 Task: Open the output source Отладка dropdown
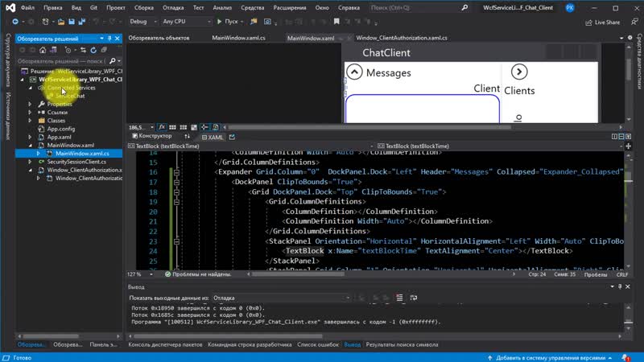coord(281,298)
